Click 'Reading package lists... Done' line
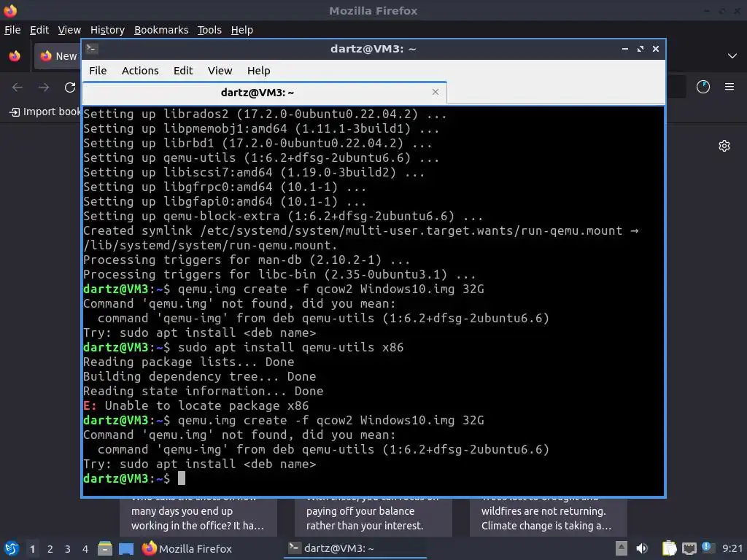 (x=189, y=362)
